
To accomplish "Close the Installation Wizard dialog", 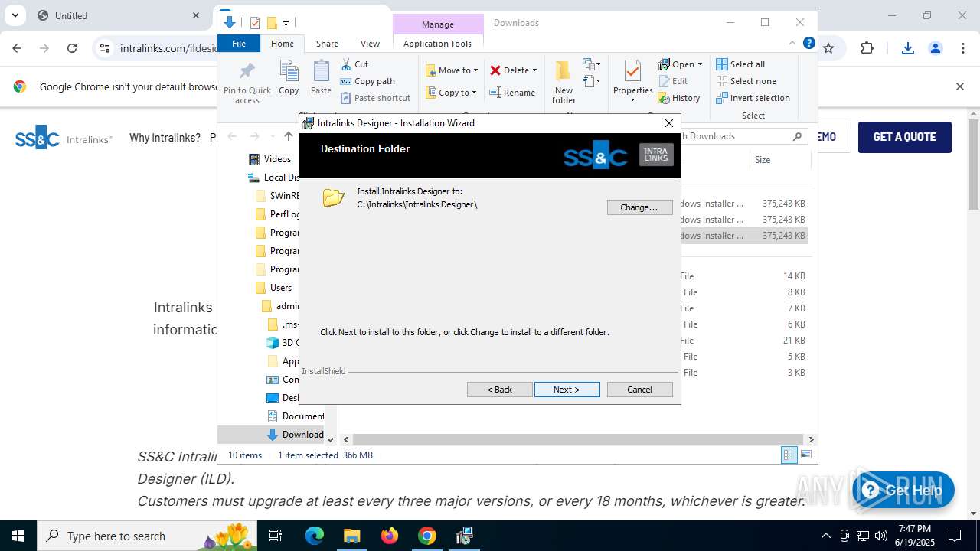I will [669, 122].
